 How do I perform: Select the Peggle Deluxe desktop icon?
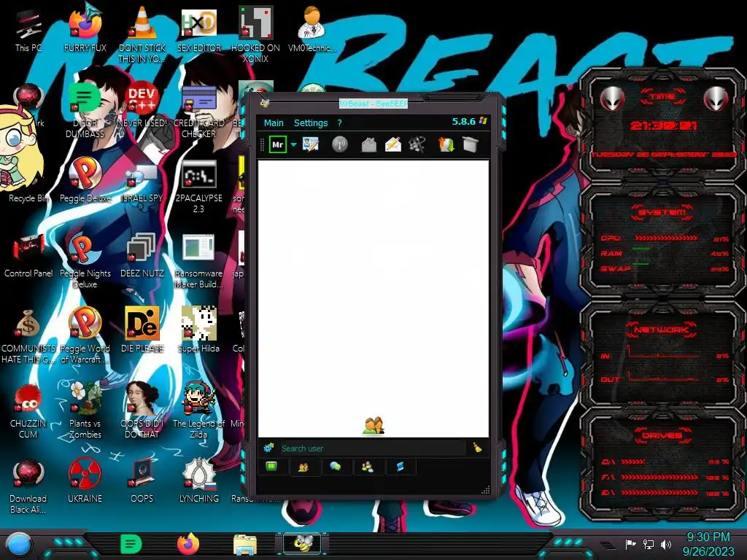click(85, 181)
